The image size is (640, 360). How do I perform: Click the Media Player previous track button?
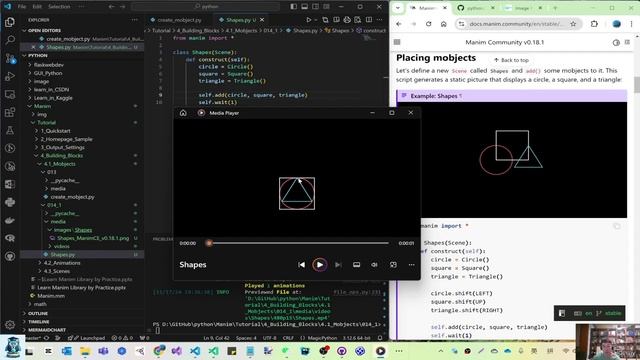pos(301,264)
